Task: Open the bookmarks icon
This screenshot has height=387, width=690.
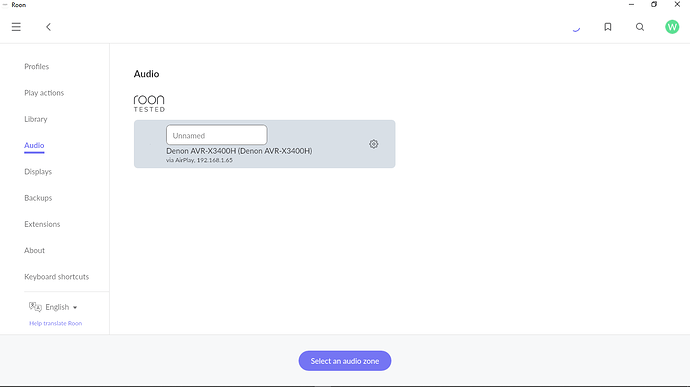Action: 608,27
